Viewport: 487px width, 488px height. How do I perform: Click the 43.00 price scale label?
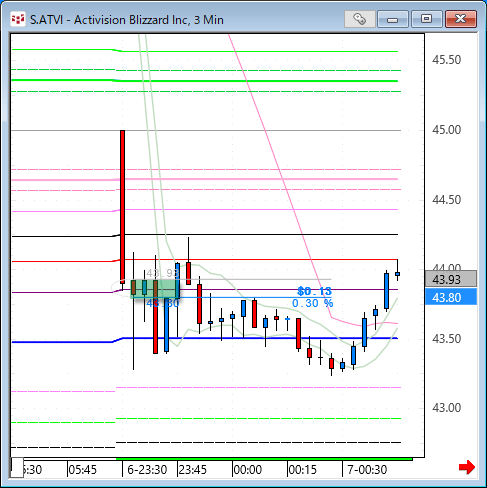(446, 408)
